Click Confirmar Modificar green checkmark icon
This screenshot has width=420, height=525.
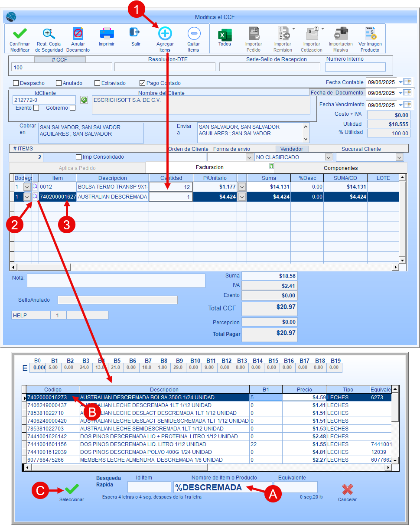[x=20, y=33]
